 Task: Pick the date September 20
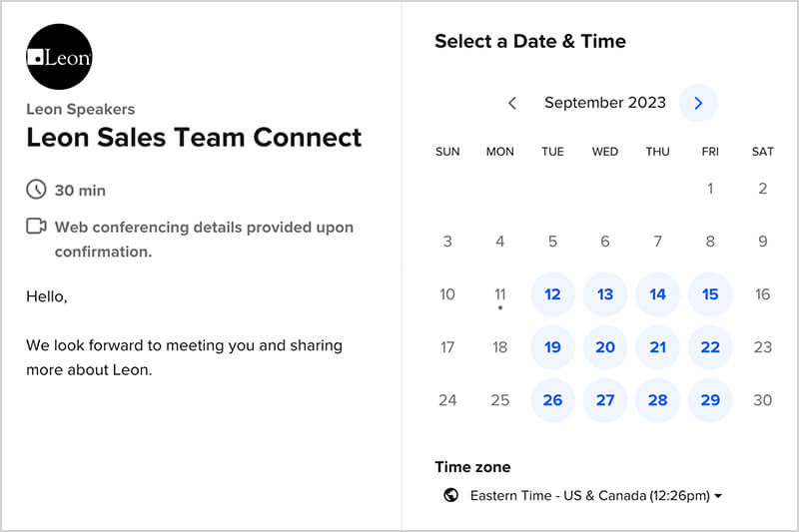click(x=605, y=347)
